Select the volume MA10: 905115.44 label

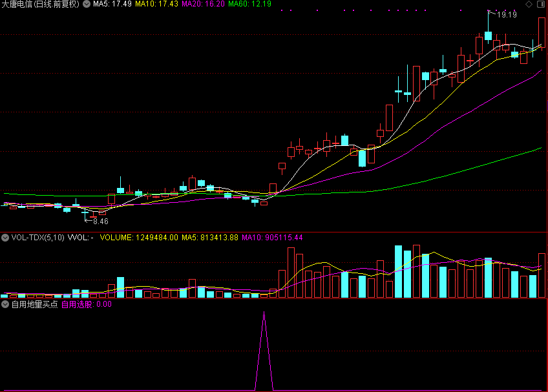(272, 238)
